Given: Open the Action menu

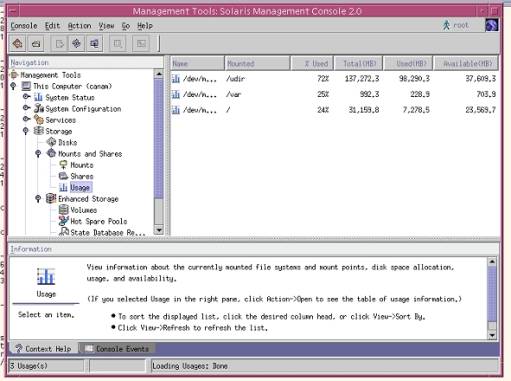Looking at the screenshot, I should click(x=79, y=26).
